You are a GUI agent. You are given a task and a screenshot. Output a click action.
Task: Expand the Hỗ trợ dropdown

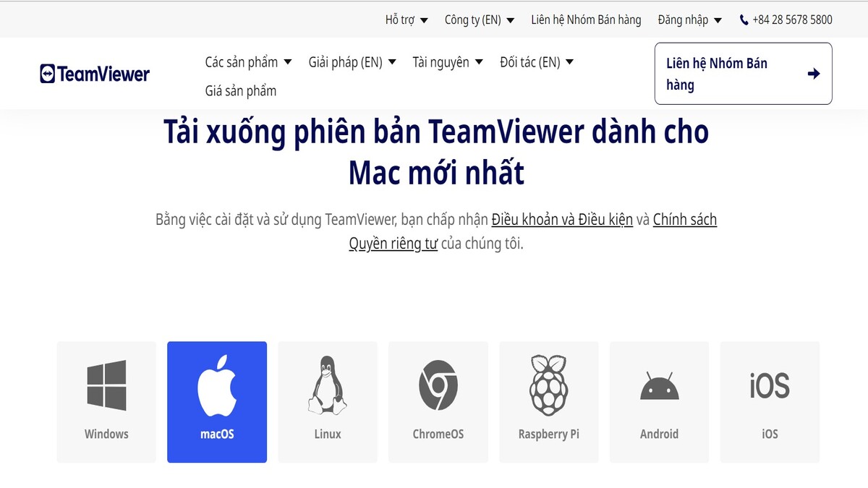407,20
